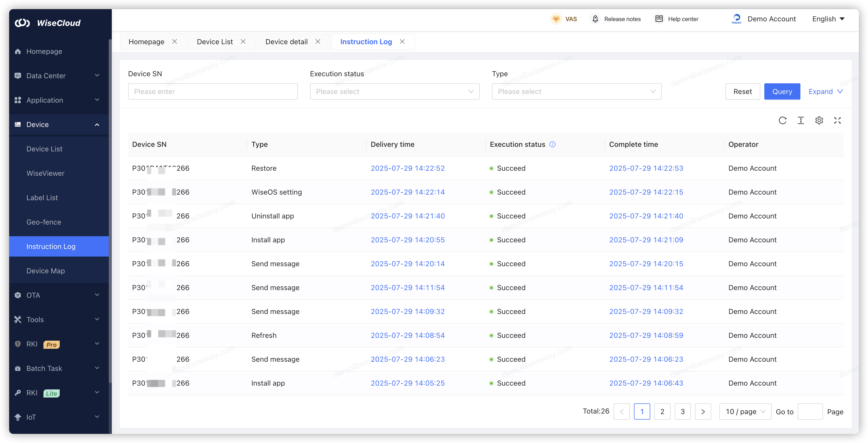868x443 pixels.
Task: Change the 10 / page size dropdown
Action: 745,412
